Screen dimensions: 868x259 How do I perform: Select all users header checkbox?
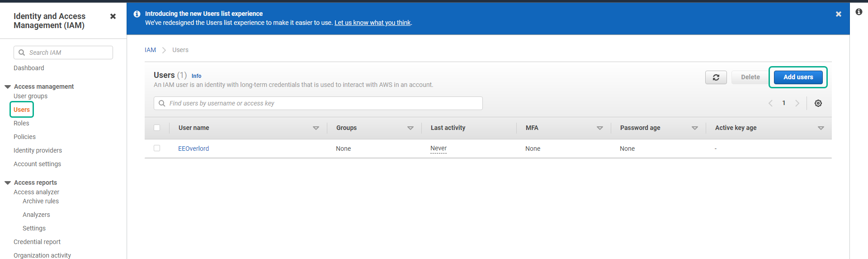click(x=157, y=128)
